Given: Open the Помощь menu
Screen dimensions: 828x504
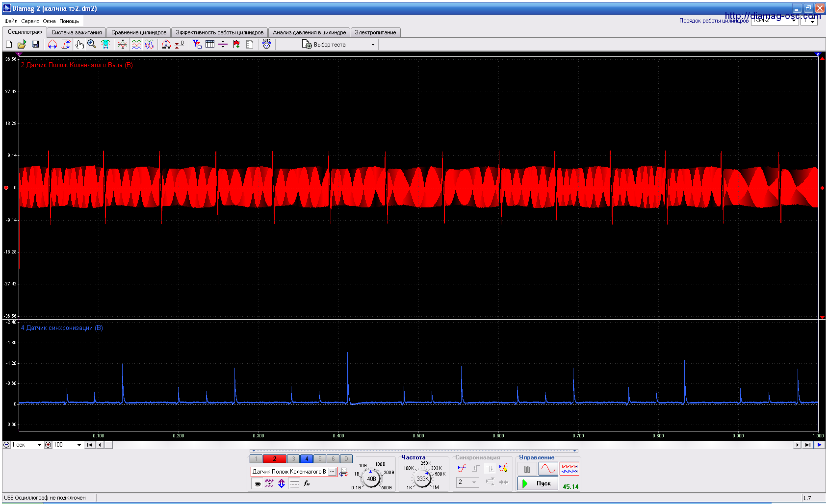Looking at the screenshot, I should pyautogui.click(x=69, y=21).
